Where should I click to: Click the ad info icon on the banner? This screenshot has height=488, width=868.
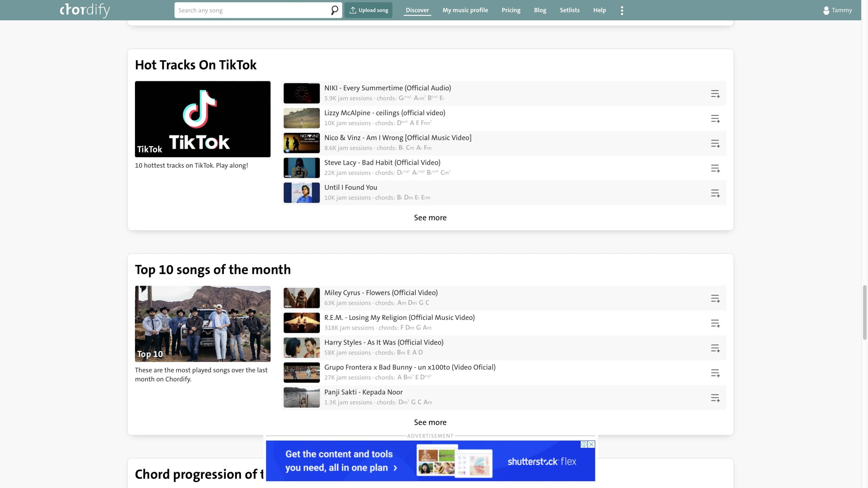click(x=584, y=444)
